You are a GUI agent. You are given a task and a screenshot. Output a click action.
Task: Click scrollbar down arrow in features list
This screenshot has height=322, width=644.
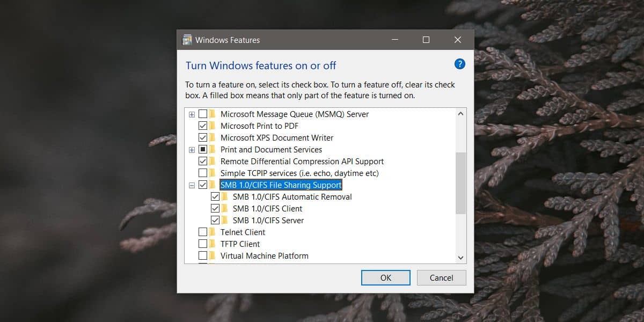coord(460,258)
